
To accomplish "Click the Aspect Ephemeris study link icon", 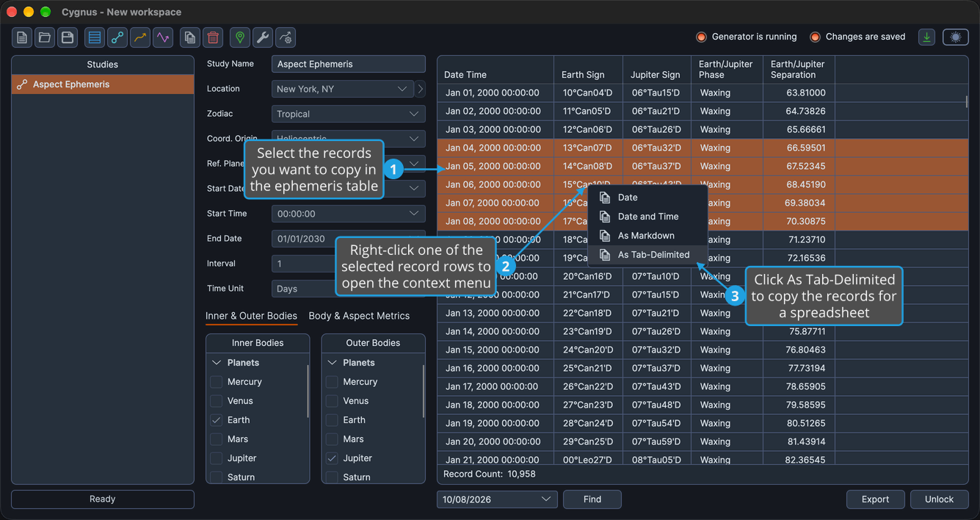I will point(22,84).
